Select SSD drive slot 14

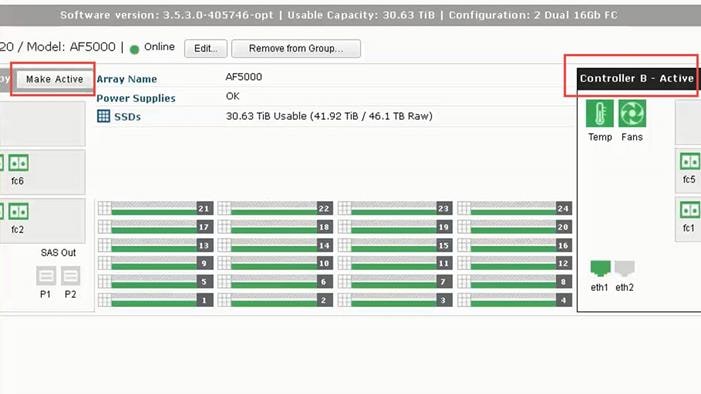point(275,245)
